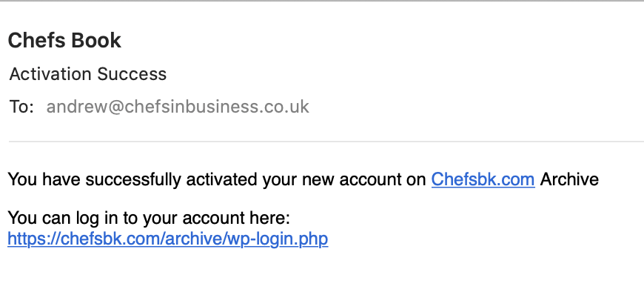Click the https:// start of the login URL
Screen dimensions: 644x292
(33, 239)
